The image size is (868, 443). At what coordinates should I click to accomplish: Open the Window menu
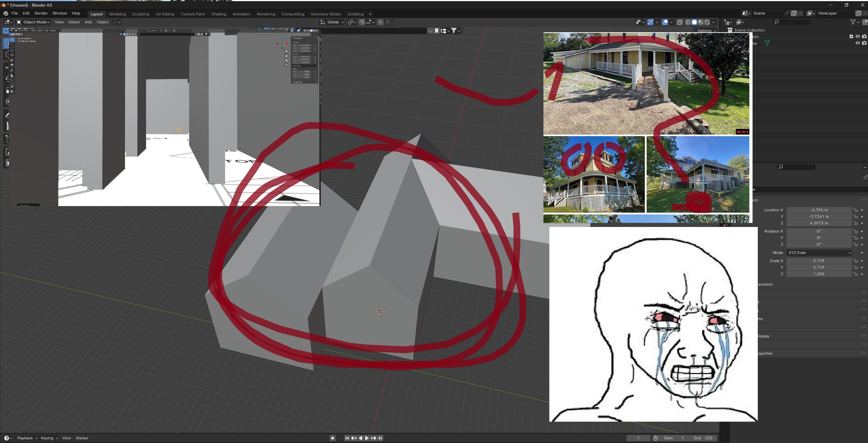(x=60, y=13)
